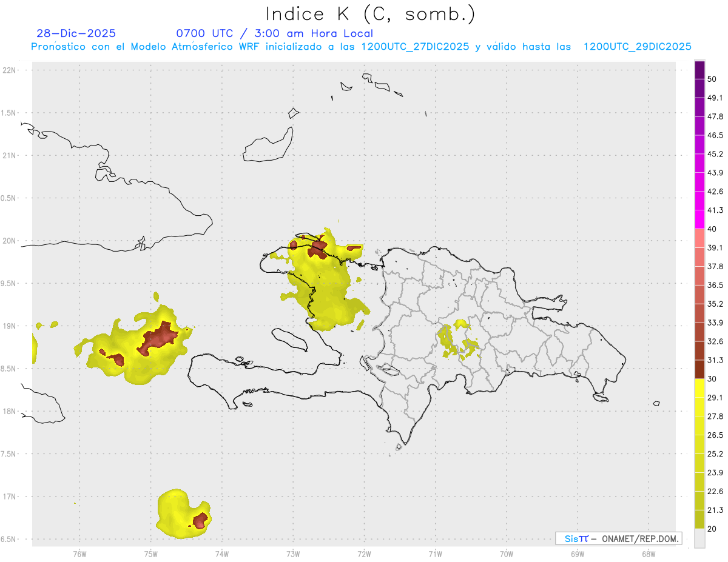Screen dimensions: 728x562
Task: Click the longitude label "73W"
Action: pyautogui.click(x=293, y=554)
